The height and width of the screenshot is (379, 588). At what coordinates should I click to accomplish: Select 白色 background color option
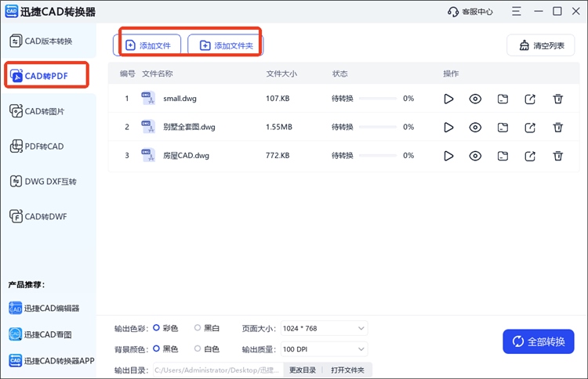coord(207,349)
